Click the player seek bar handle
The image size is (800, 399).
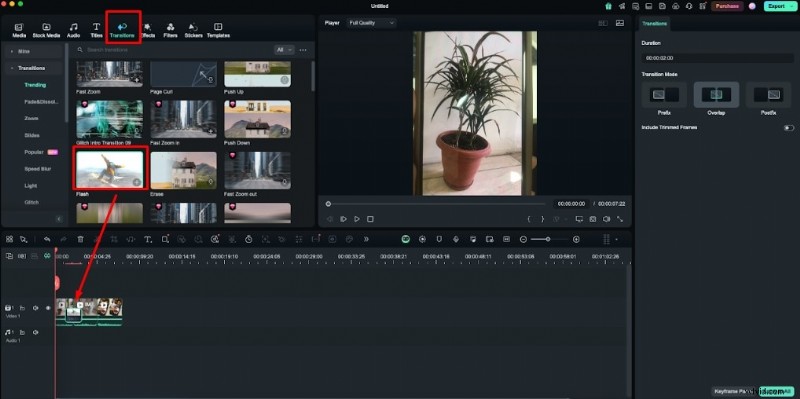click(328, 204)
